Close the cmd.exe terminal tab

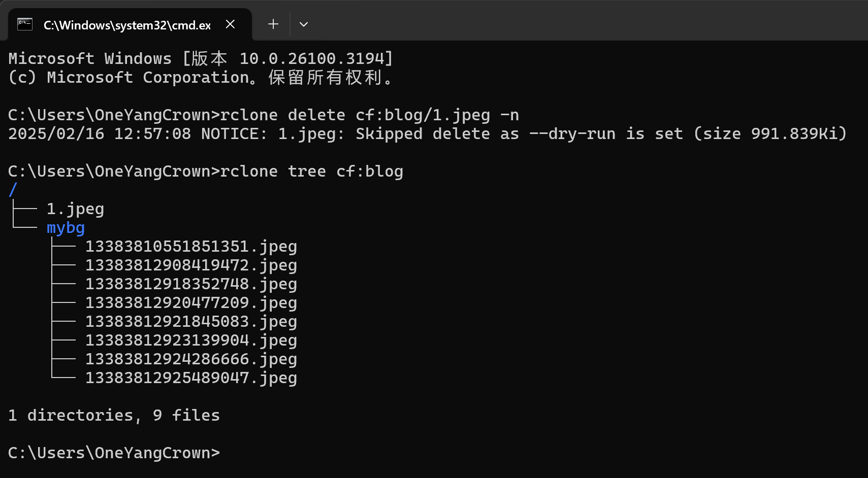(x=230, y=24)
